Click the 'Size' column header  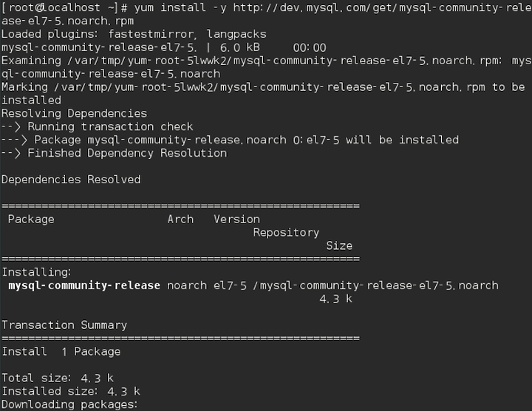click(339, 245)
